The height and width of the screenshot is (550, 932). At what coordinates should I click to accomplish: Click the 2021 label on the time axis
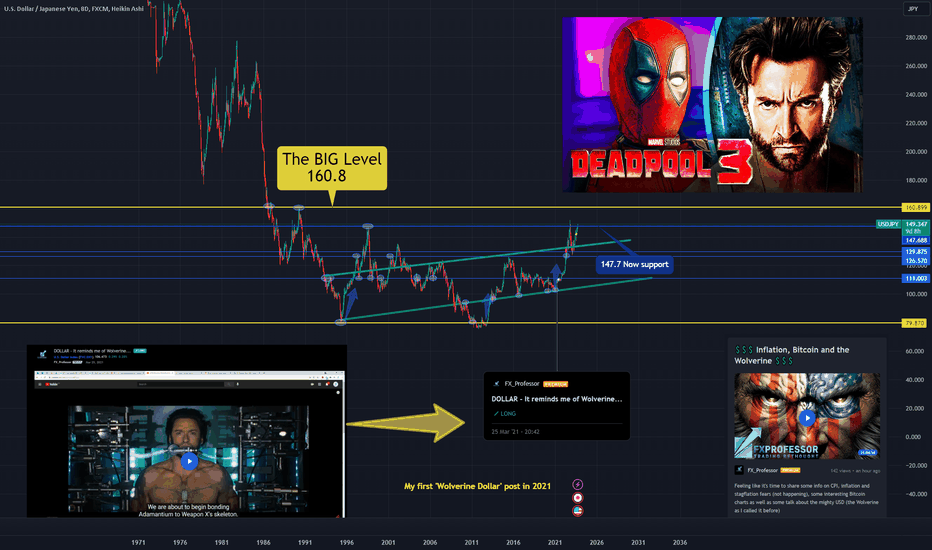point(555,542)
